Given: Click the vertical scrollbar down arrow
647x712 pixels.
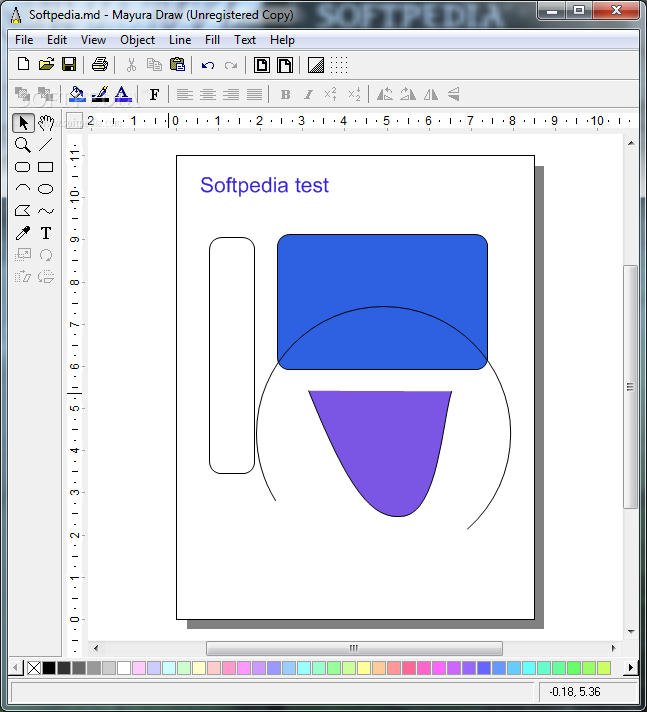Looking at the screenshot, I should (x=631, y=632).
